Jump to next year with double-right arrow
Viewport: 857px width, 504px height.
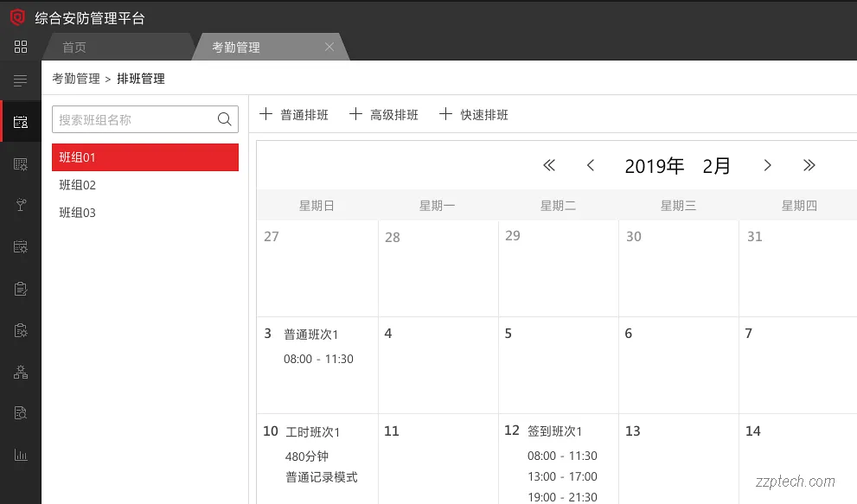click(x=809, y=165)
